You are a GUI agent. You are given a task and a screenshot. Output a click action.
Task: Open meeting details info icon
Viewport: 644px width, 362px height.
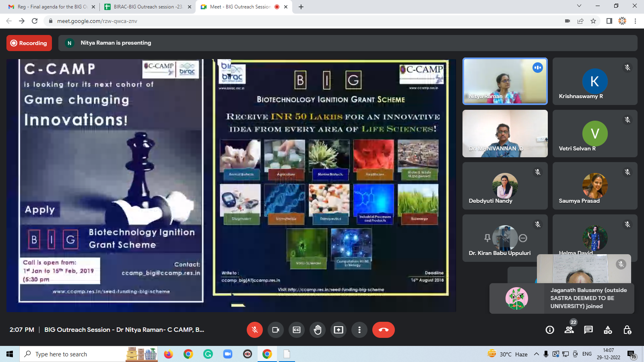pyautogui.click(x=550, y=330)
